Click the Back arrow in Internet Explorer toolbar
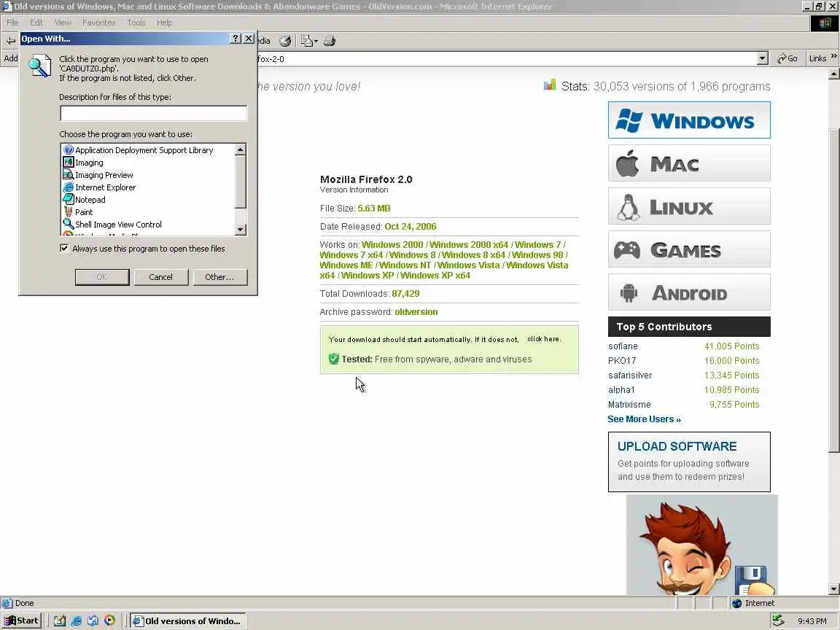 click(x=11, y=41)
